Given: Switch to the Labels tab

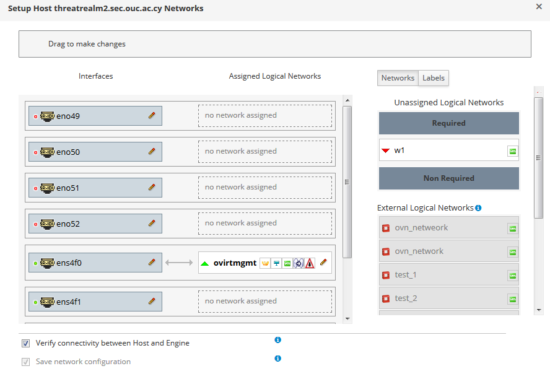Looking at the screenshot, I should (434, 78).
